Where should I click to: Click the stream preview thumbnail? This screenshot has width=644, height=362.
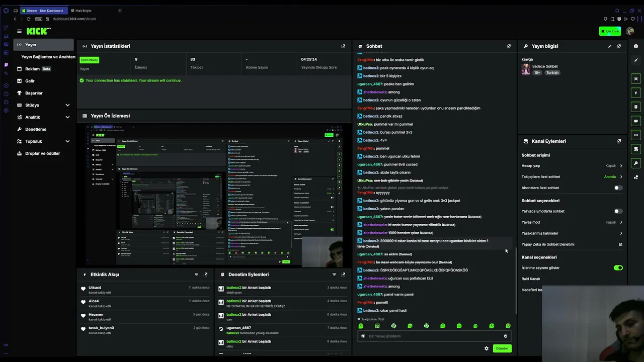point(214,195)
